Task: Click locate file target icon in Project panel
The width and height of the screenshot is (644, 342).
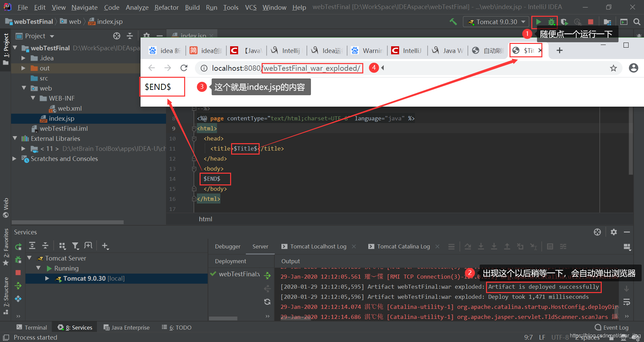Action: [117, 36]
